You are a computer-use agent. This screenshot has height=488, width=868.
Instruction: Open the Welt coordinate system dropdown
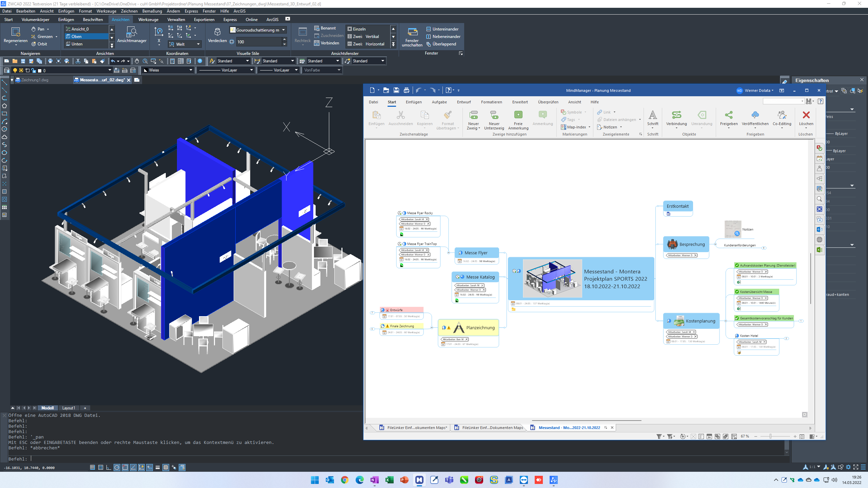[185, 44]
